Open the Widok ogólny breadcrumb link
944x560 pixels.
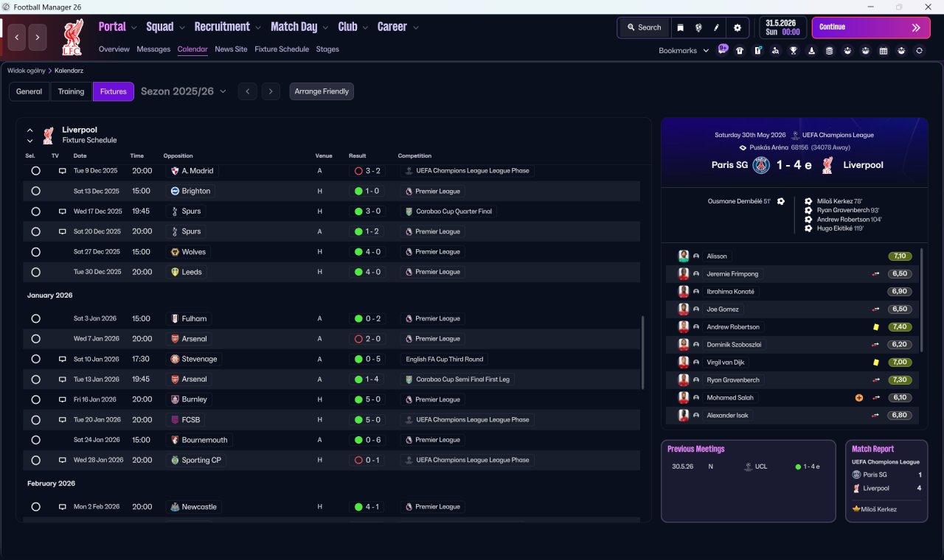pos(27,71)
